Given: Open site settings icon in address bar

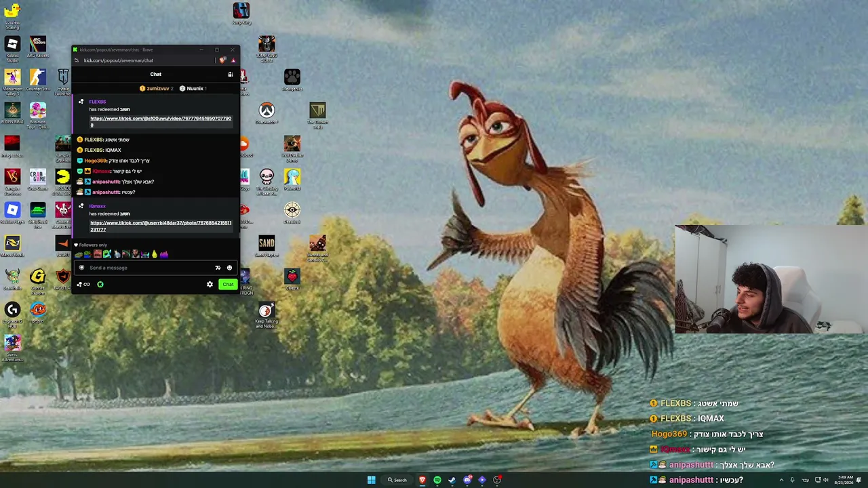Looking at the screenshot, I should pos(77,60).
